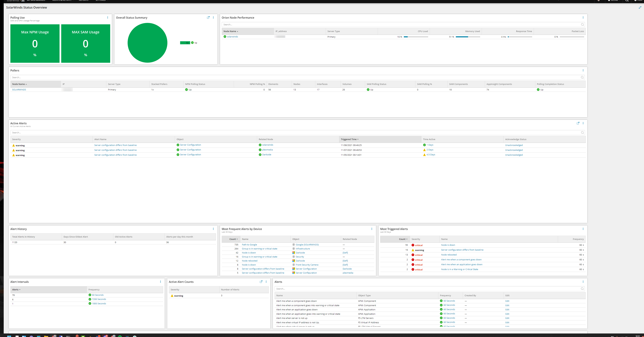Screen dimensions: 644x337
Task: Pop out the Active Alerts widget
Action: click(578, 123)
